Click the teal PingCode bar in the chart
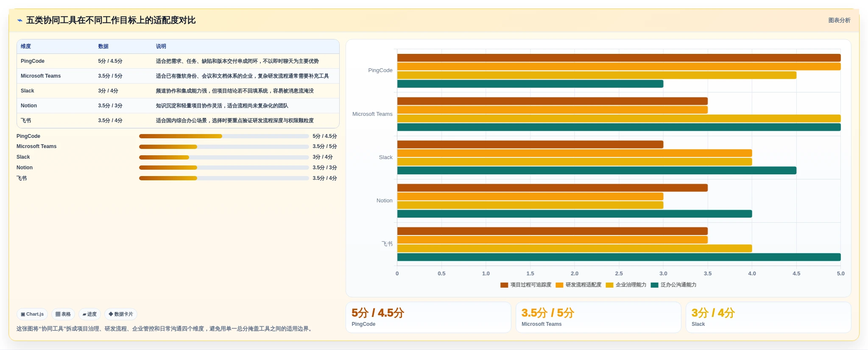Image resolution: width=868 pixels, height=350 pixels. (x=530, y=84)
